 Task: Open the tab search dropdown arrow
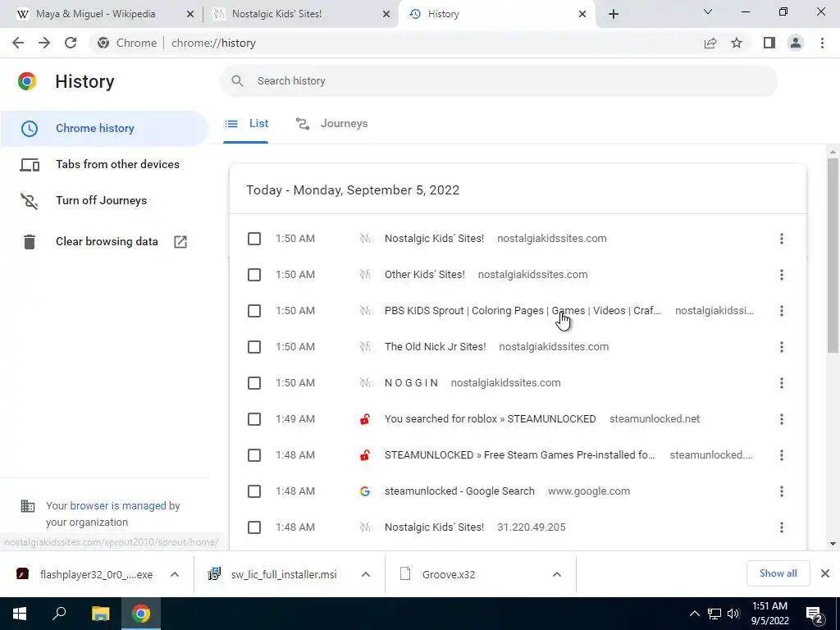(708, 11)
